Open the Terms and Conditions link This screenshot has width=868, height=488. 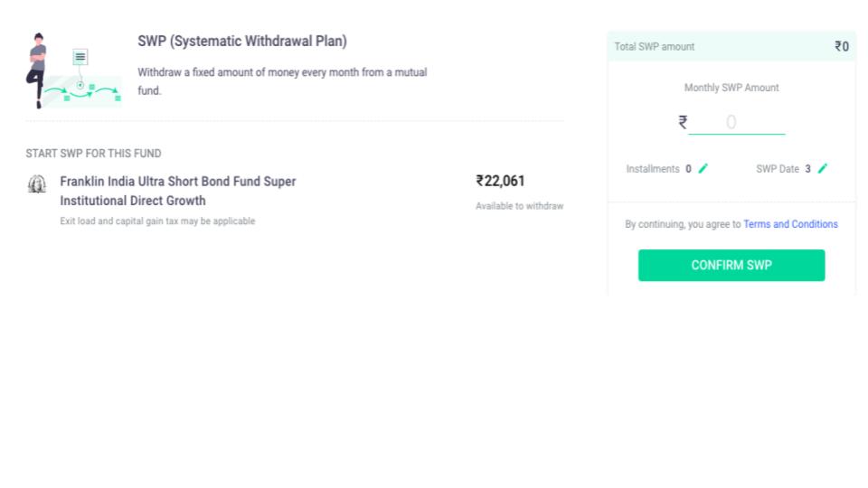tap(790, 224)
